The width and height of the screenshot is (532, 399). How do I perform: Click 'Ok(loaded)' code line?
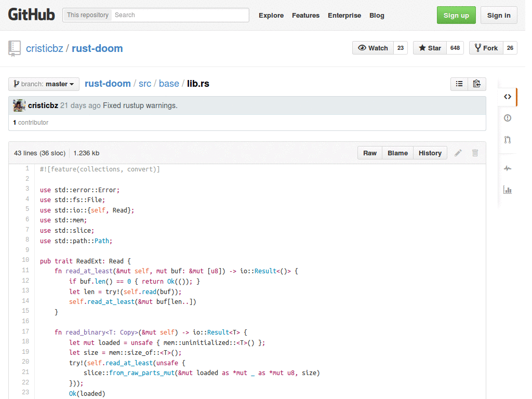pos(87,393)
